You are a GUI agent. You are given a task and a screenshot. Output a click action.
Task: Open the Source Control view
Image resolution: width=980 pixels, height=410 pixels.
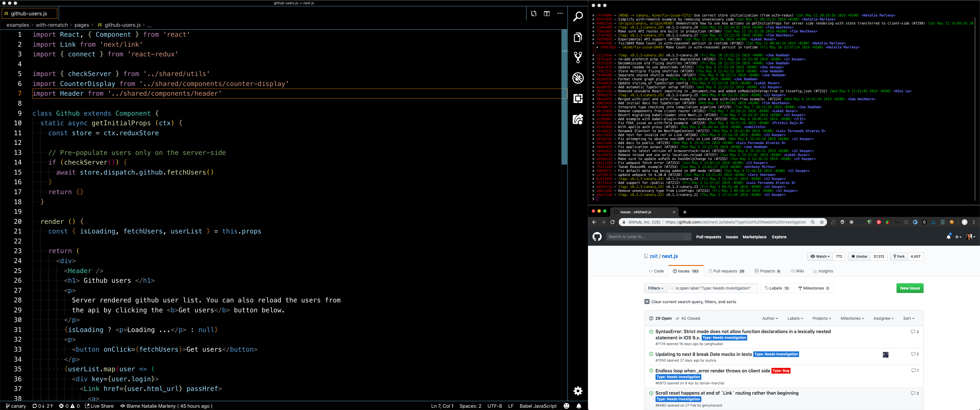pyautogui.click(x=578, y=58)
